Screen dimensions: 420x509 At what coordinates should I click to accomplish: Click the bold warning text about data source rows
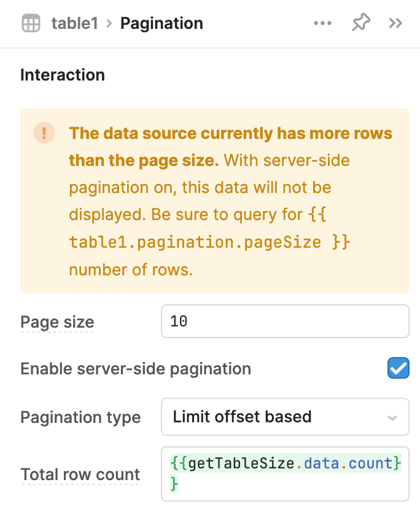[231, 147]
